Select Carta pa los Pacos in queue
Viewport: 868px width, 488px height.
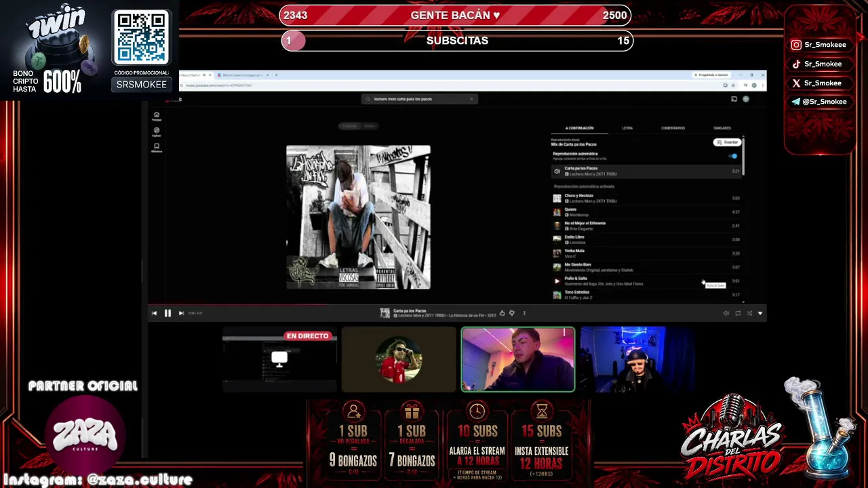647,171
